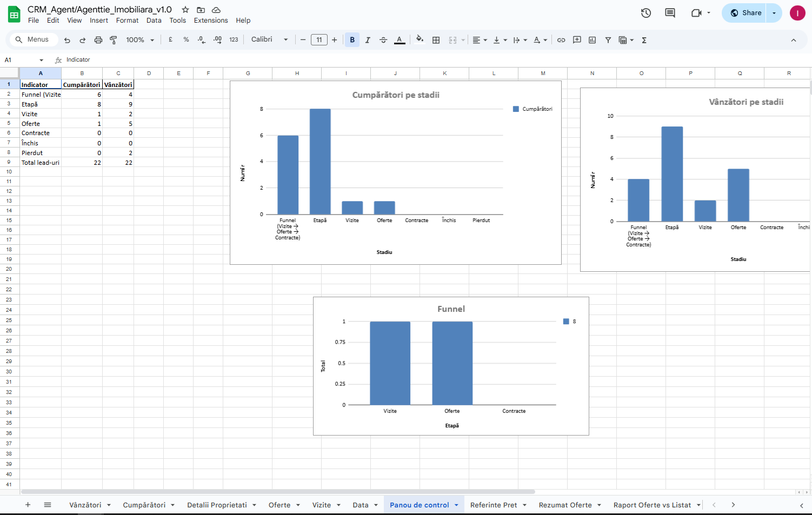Format selection as percent
Screen dimensions: 812x515
click(x=186, y=39)
